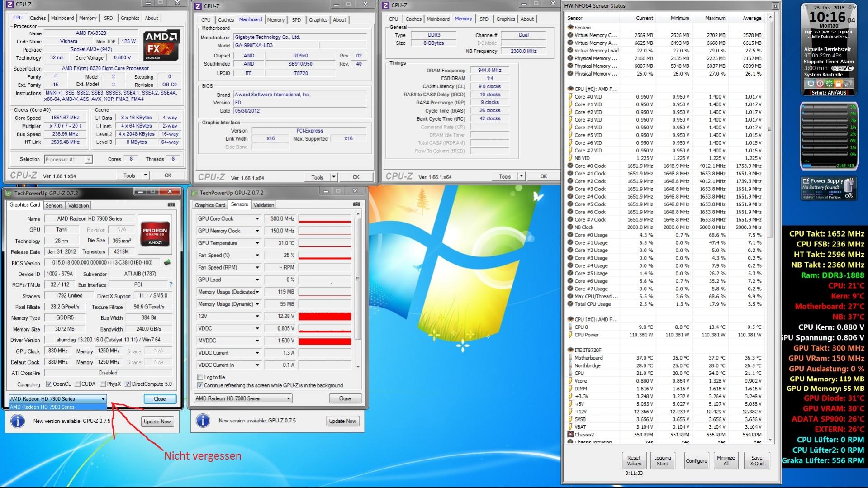The height and width of the screenshot is (488, 868).
Task: Click the MVDDC sensor red graph bar
Action: tap(325, 341)
